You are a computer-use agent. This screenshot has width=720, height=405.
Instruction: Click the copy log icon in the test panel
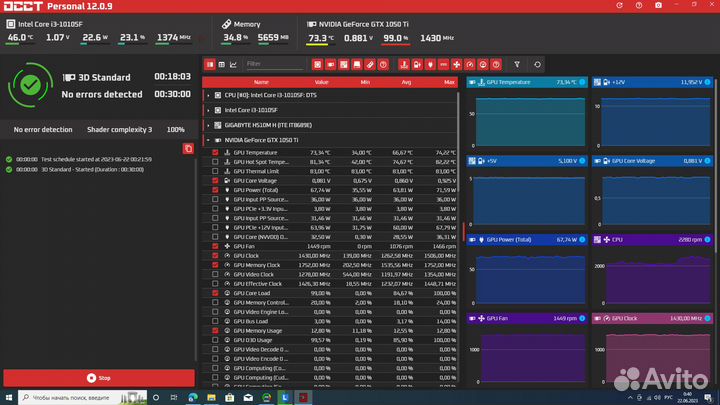pos(188,148)
